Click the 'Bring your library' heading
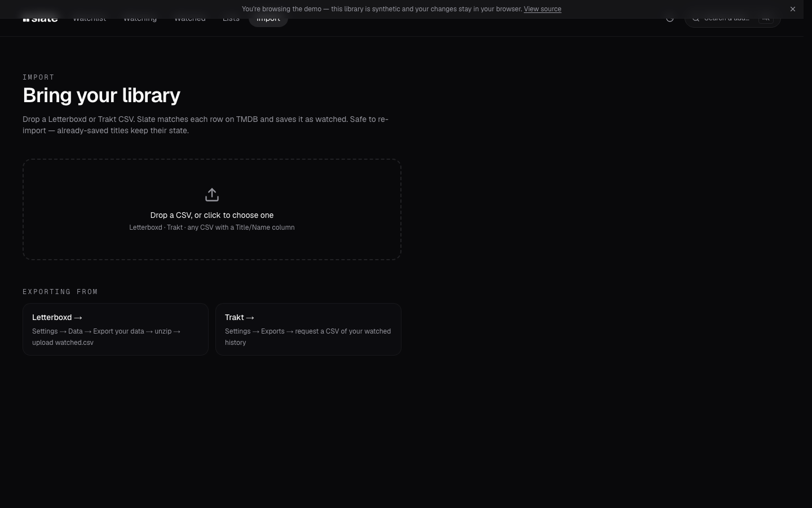 (101, 95)
